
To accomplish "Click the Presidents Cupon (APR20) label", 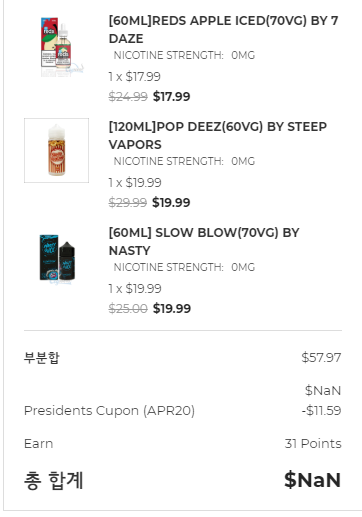I will click(x=109, y=411).
